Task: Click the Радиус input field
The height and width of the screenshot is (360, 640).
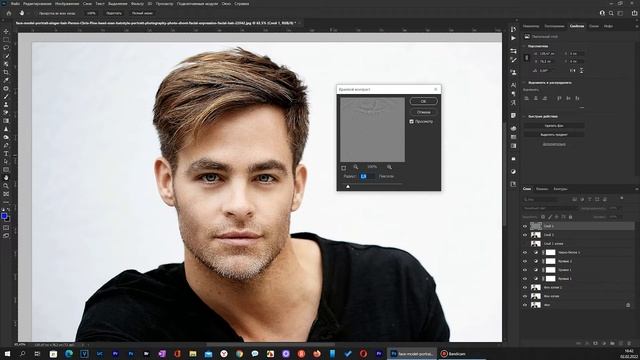Action: coord(367,176)
